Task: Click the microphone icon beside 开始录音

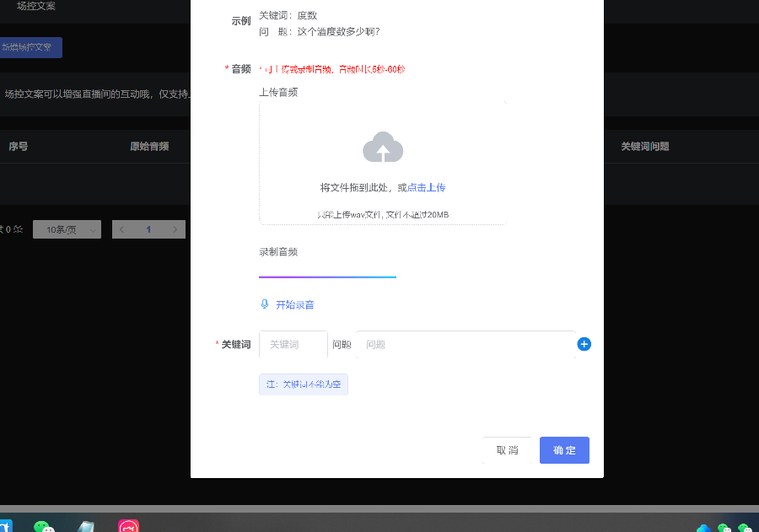Action: tap(264, 304)
